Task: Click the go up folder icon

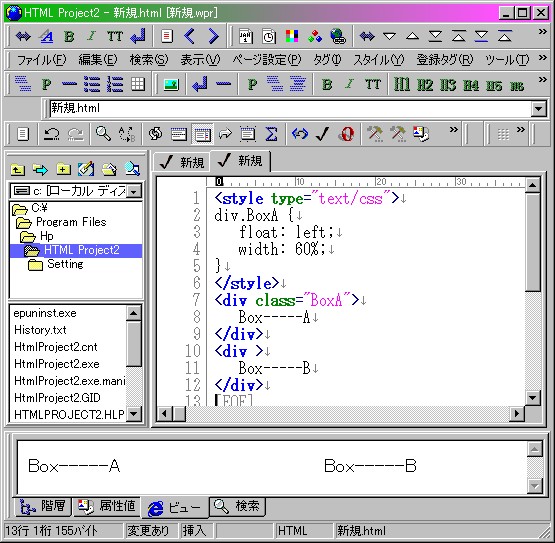Action: 18,170
